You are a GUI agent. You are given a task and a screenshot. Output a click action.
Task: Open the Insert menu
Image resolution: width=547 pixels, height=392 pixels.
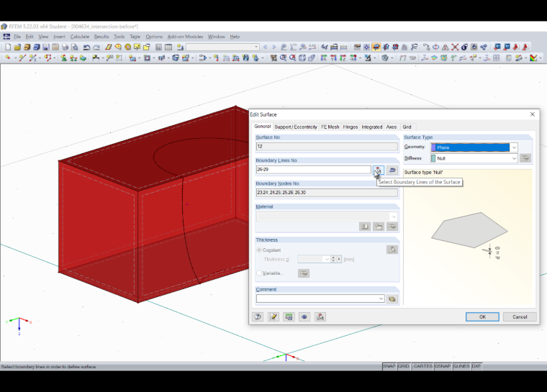pos(59,37)
